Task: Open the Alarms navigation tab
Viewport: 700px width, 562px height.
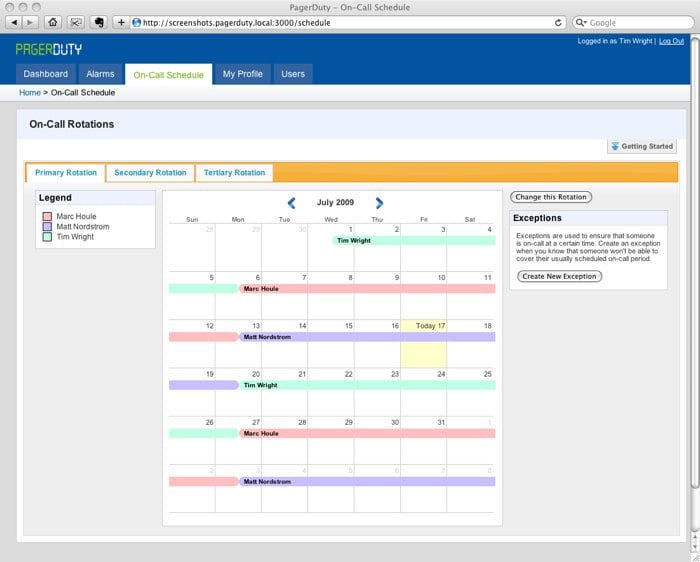Action: click(100, 74)
